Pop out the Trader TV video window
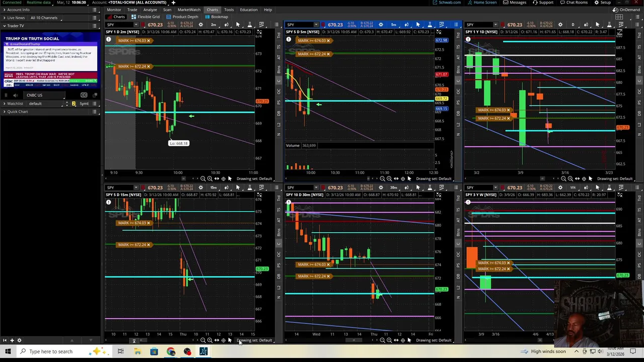 [95, 95]
